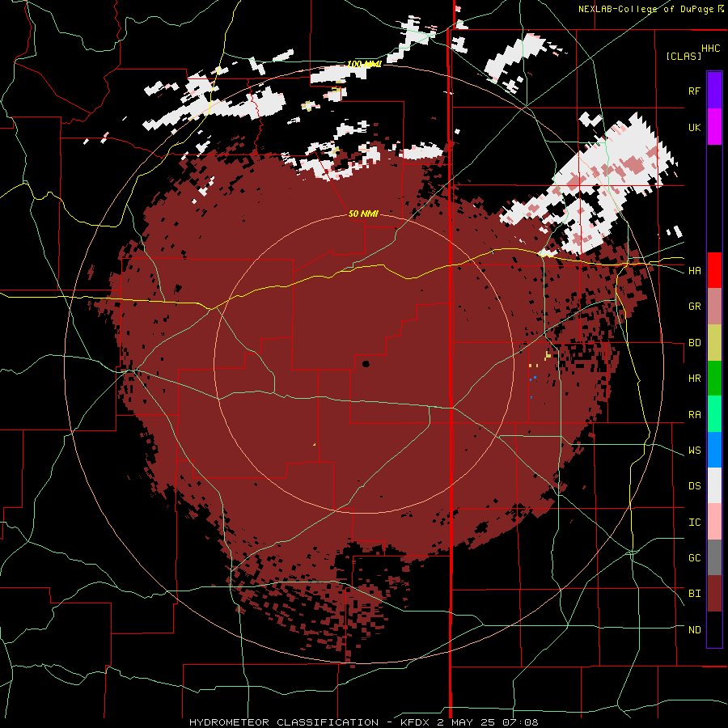Screen dimensions: 728x728
Task: Click the GR legend label
Action: pyautogui.click(x=694, y=307)
